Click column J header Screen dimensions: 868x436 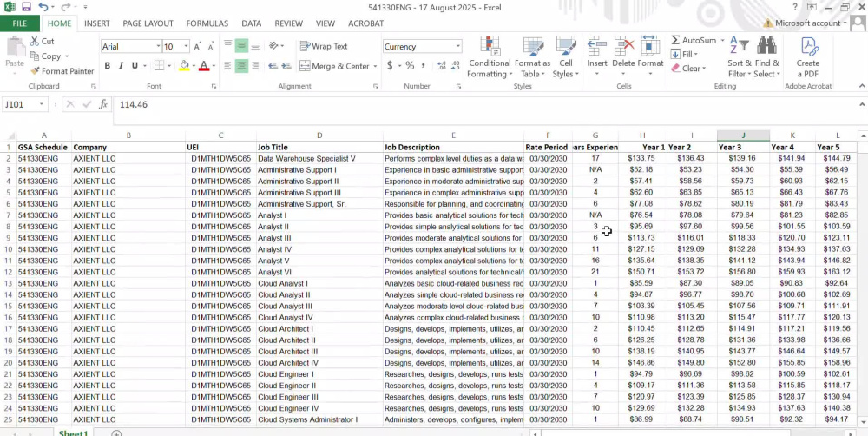pos(743,135)
